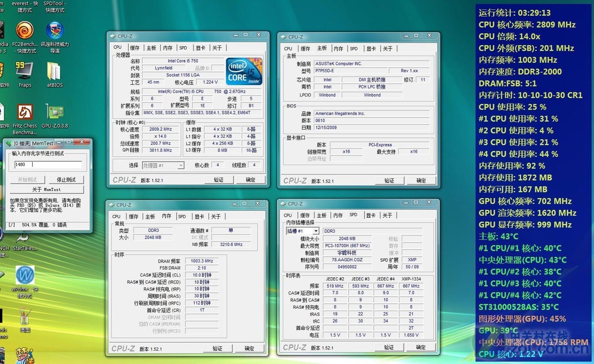Expand the 处理器 #1 selection dropdown
The width and height of the screenshot is (594, 364).
(x=163, y=165)
